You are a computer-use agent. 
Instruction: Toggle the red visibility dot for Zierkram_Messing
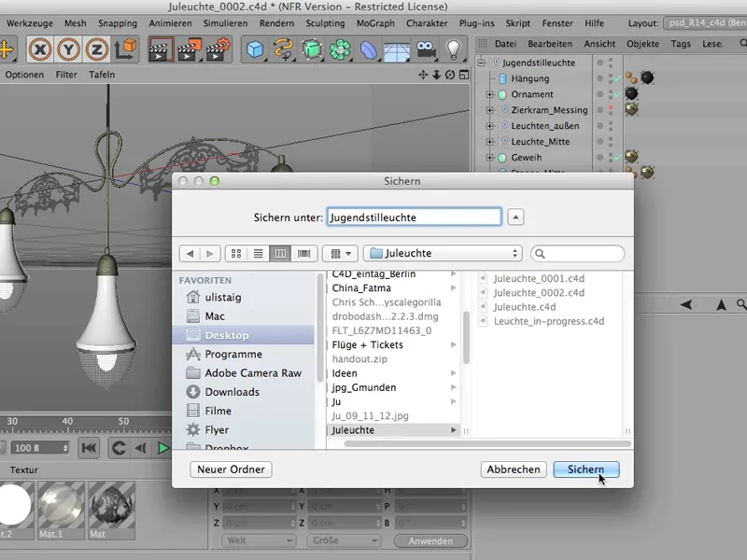pyautogui.click(x=611, y=108)
